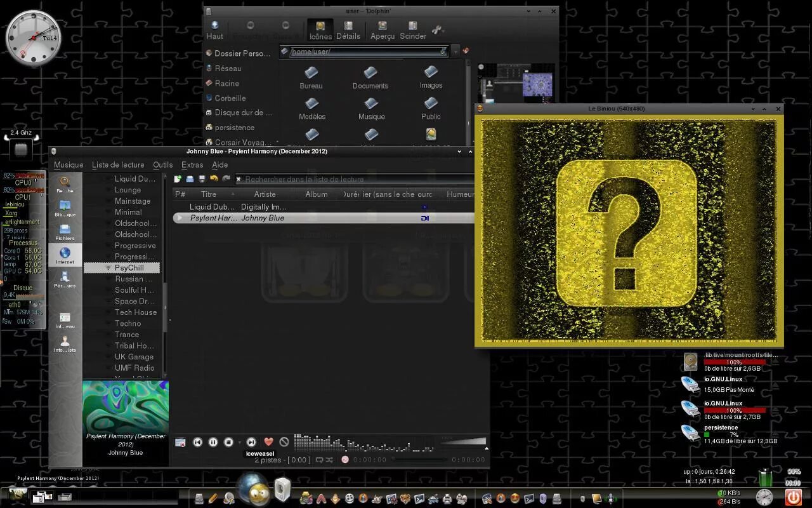The height and width of the screenshot is (508, 812).
Task: Select the Recherche sidebar tab
Action: pyautogui.click(x=65, y=185)
